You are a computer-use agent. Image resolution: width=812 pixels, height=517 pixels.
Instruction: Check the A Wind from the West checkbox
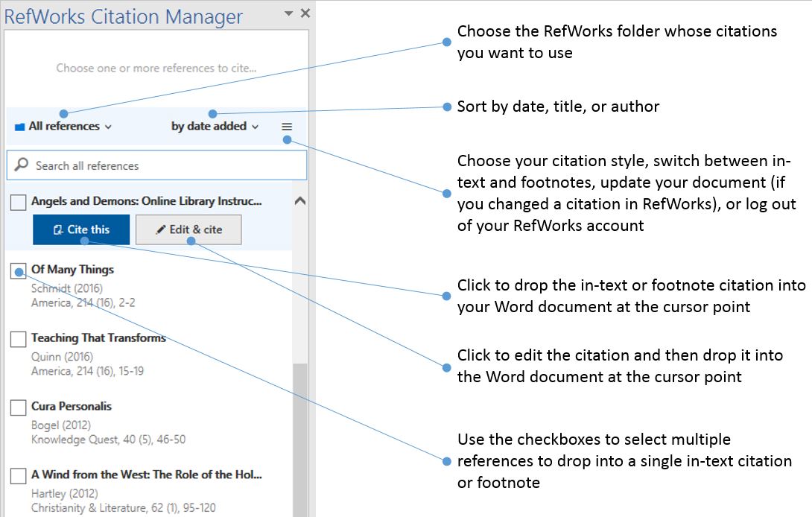coord(16,475)
